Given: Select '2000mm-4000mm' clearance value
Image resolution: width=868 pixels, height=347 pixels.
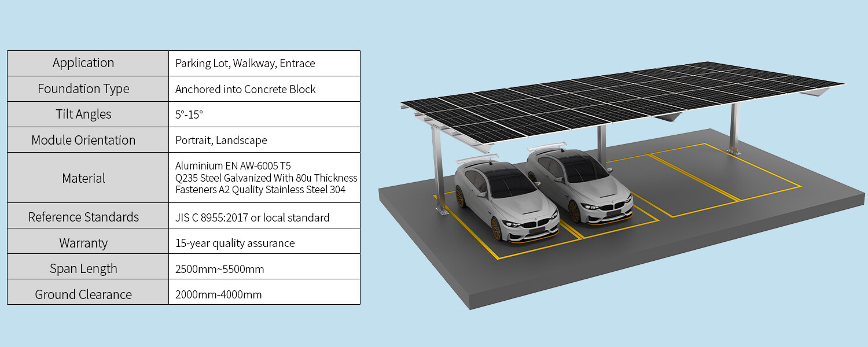Looking at the screenshot, I should [218, 294].
